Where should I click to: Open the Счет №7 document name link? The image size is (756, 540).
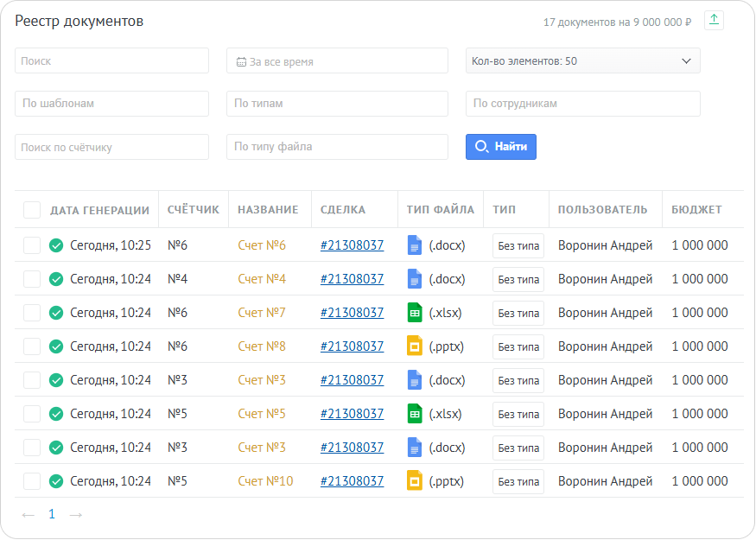[262, 313]
